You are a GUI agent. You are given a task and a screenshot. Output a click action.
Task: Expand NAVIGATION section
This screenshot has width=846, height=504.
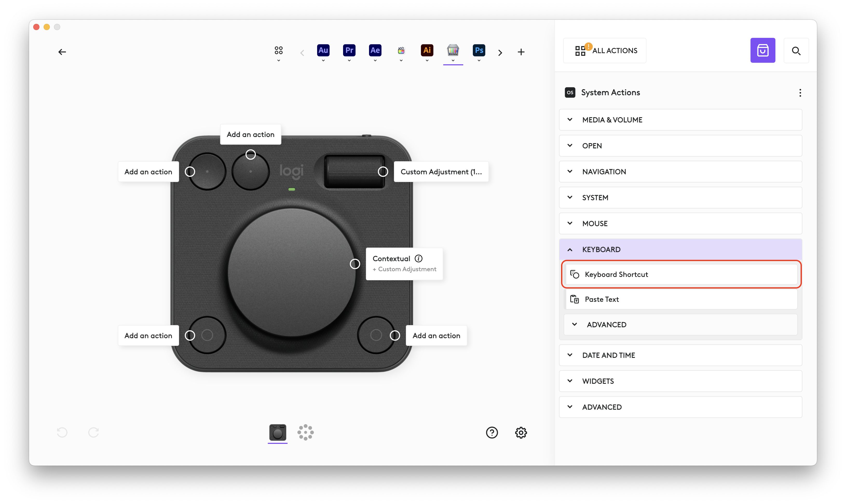coord(680,172)
